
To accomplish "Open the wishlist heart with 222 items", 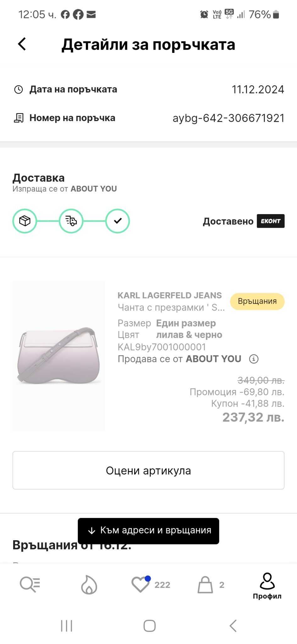I will tap(140, 585).
